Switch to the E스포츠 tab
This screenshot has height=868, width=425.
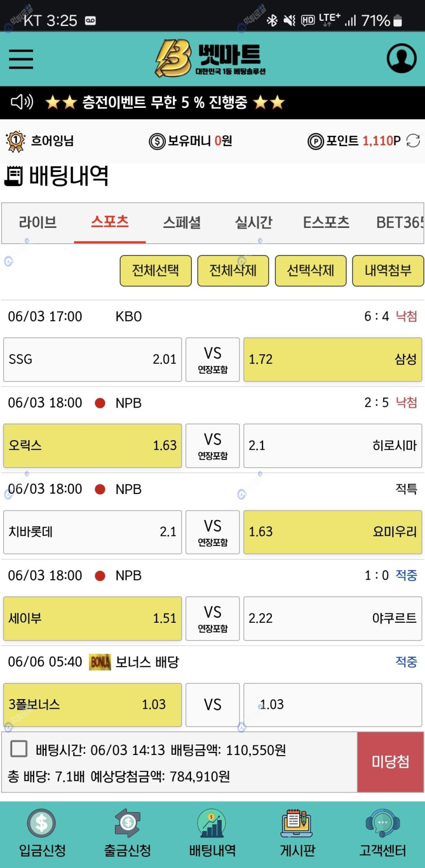coord(326,223)
